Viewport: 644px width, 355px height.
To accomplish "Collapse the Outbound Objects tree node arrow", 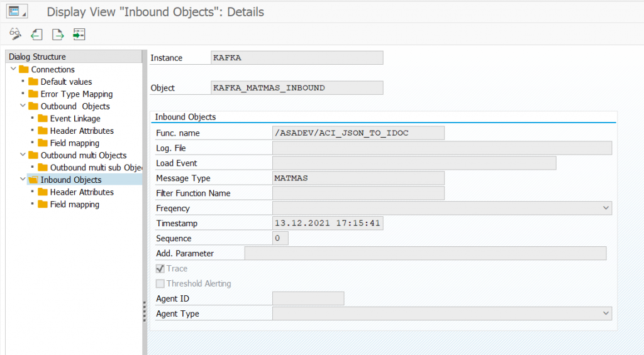I will [23, 106].
